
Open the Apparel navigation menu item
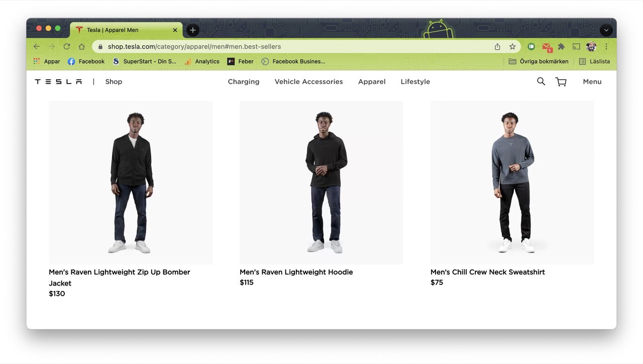coord(372,82)
